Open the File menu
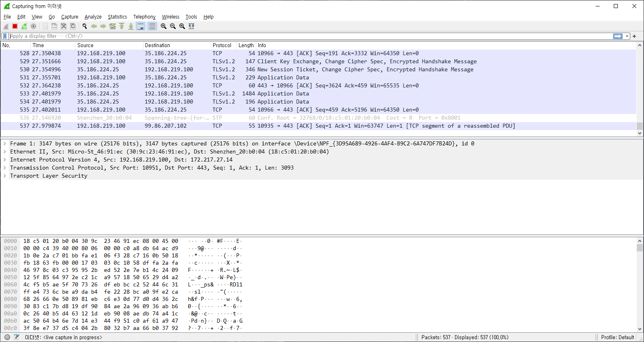644x342 pixels. click(7, 17)
